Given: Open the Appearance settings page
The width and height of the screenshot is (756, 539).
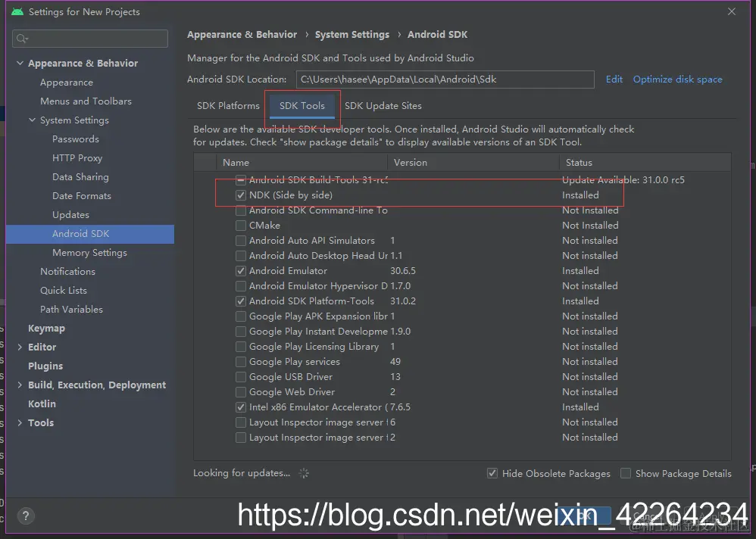Looking at the screenshot, I should 67,83.
